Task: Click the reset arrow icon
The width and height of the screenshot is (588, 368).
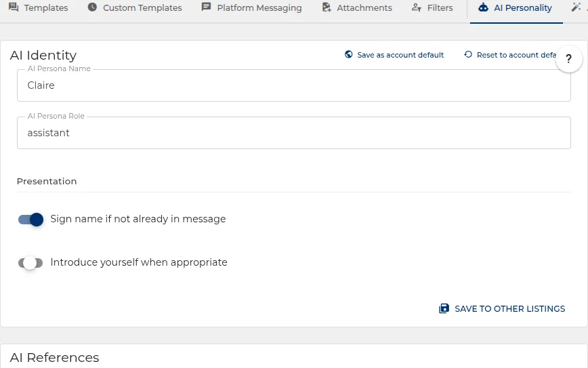Action: 468,54
